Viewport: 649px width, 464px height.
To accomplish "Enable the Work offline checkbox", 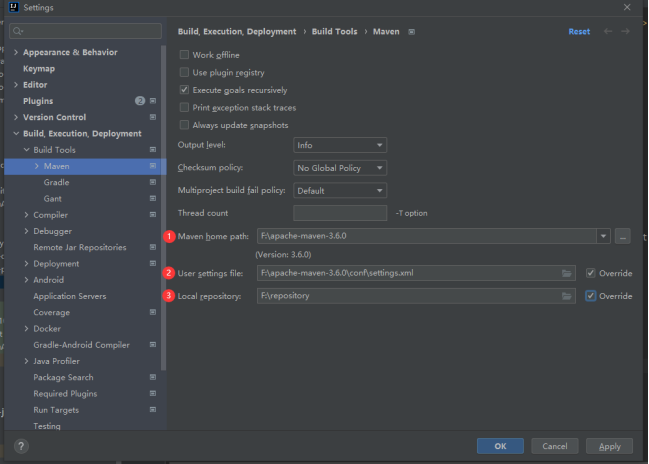I will (184, 55).
